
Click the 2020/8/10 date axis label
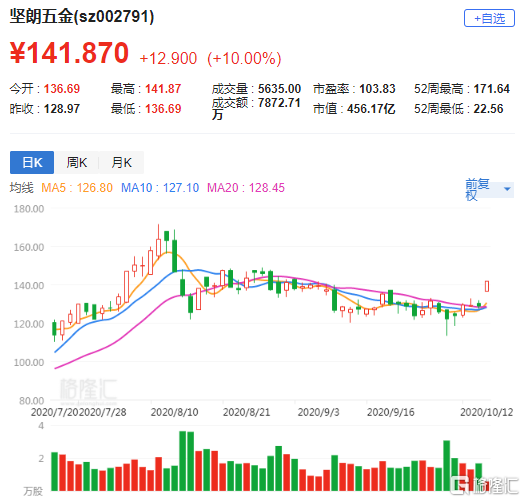(174, 412)
